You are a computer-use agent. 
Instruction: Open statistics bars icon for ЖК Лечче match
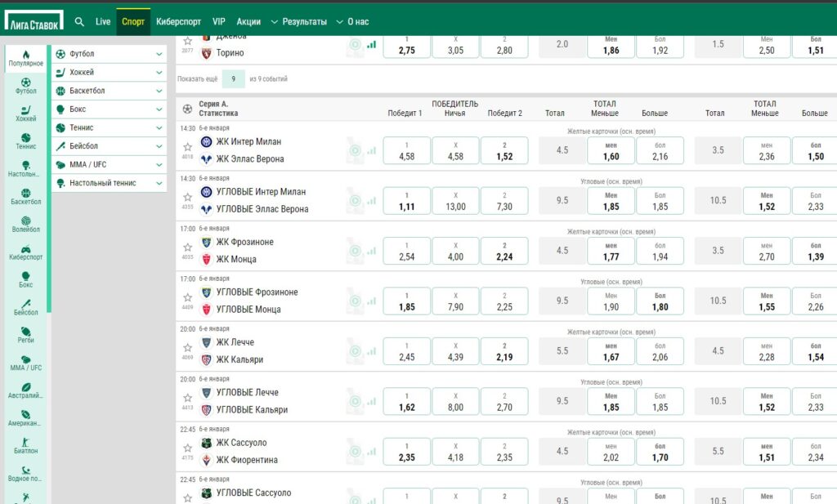pyautogui.click(x=372, y=351)
